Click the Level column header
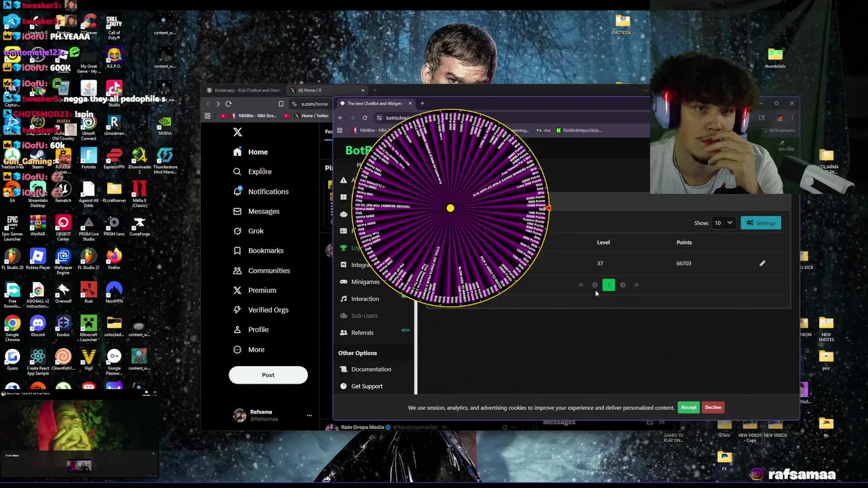Viewport: 868px width, 488px height. 603,243
